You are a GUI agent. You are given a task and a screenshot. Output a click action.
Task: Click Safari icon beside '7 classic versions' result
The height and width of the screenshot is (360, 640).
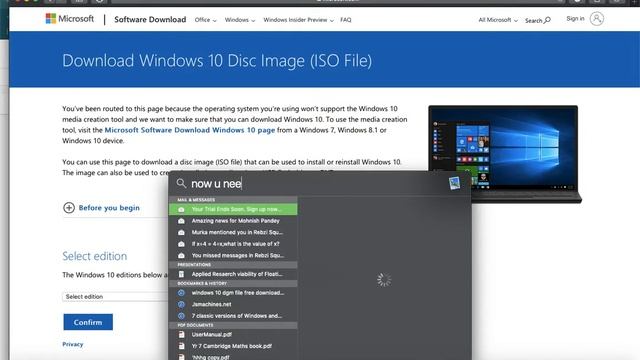point(181,316)
